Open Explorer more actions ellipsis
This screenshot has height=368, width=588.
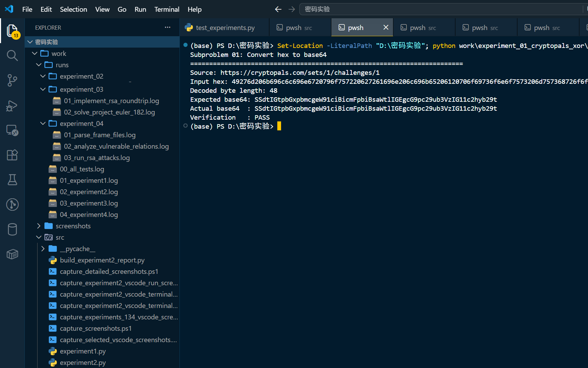[x=168, y=27]
